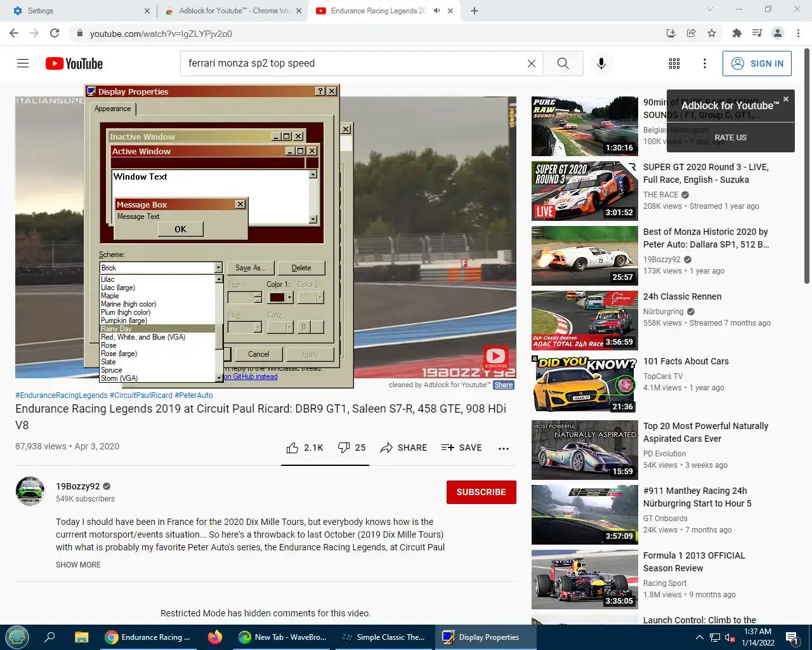The width and height of the screenshot is (812, 650).
Task: Dislike the video with thumbs down icon
Action: click(344, 448)
